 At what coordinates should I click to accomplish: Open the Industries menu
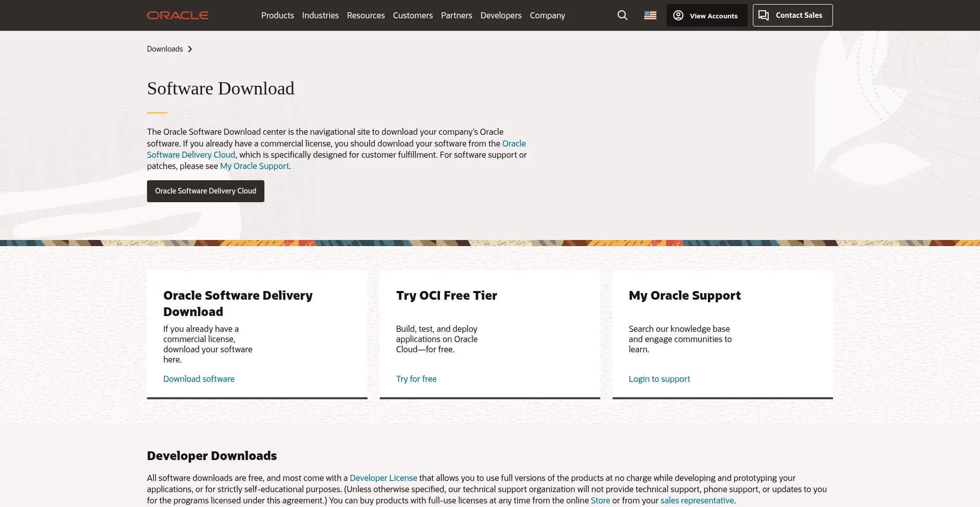pos(321,15)
